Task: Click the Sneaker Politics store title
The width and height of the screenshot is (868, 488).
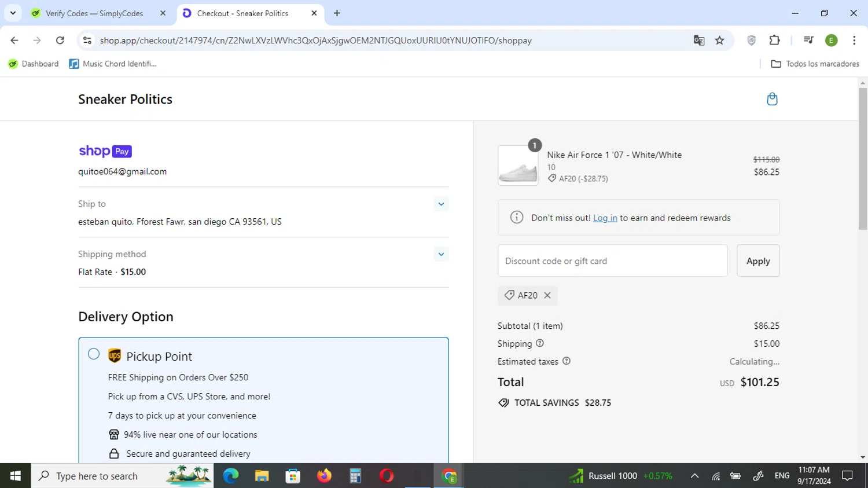Action: pyautogui.click(x=126, y=99)
